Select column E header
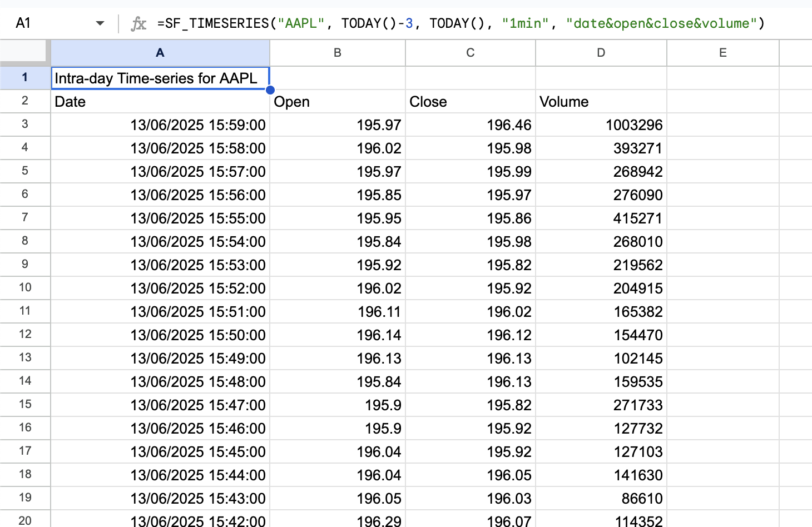The image size is (812, 527). pos(722,53)
